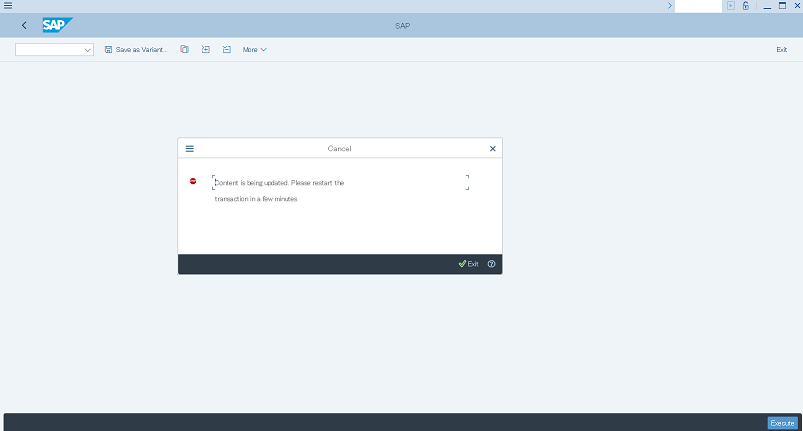
Task: Click the toolbar icon between copy icon and More menu
Action: click(205, 50)
